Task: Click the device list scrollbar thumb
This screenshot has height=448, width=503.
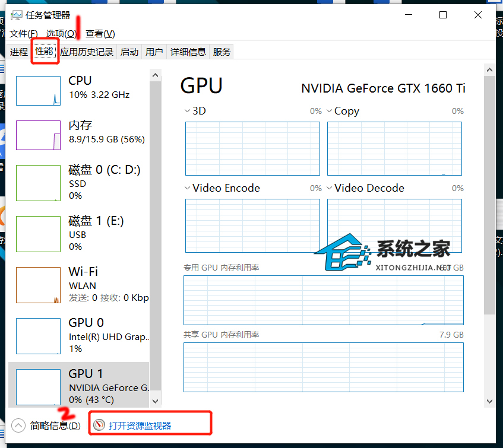Action: coord(155,236)
